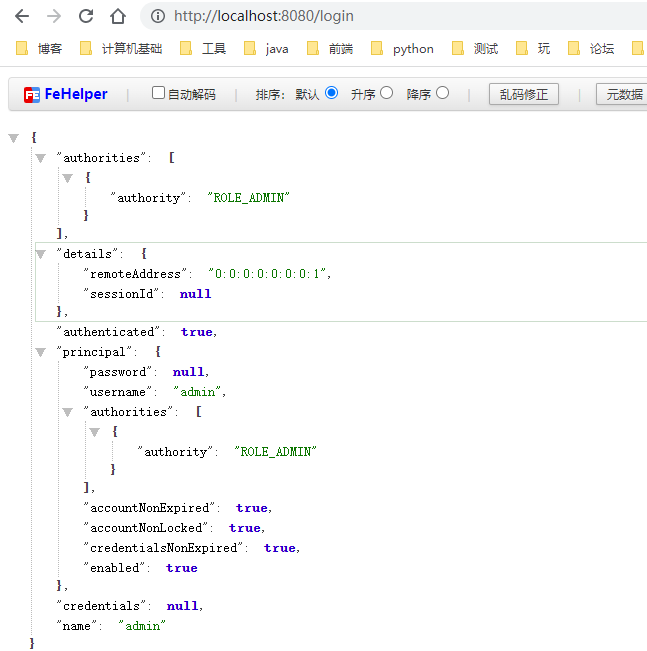Select the "accountNonExpired" key
The width and height of the screenshot is (647, 651).
point(149,508)
